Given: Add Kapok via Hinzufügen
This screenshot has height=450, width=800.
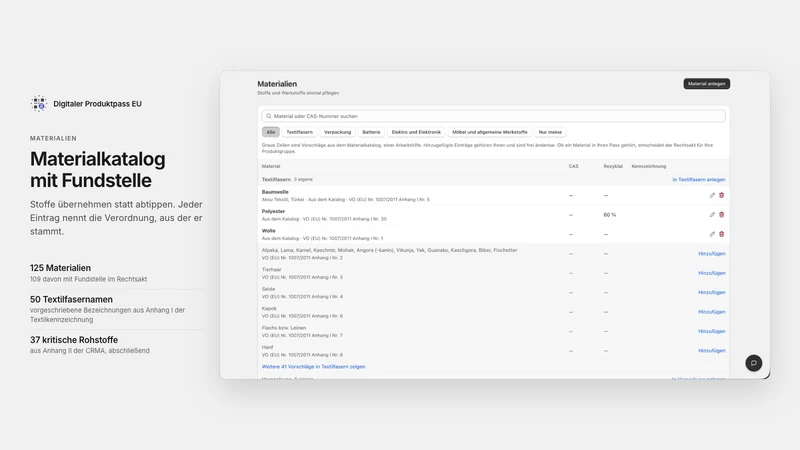Looking at the screenshot, I should pyautogui.click(x=712, y=312).
